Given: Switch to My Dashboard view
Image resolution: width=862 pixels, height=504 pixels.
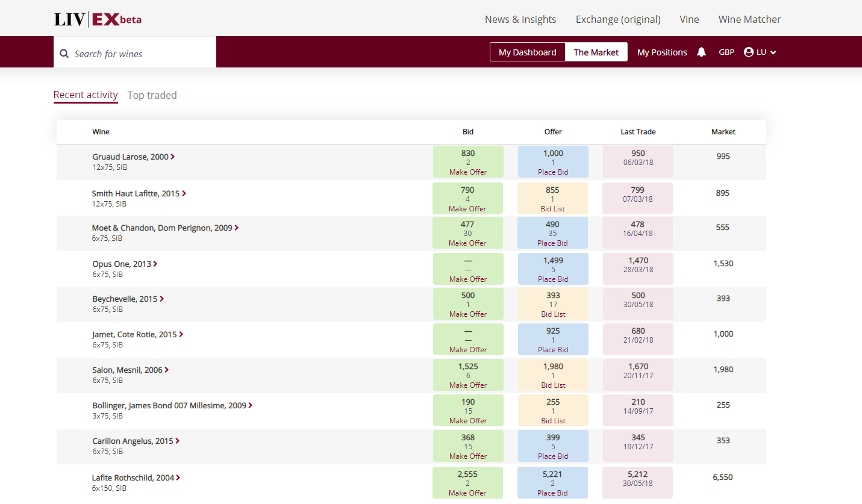Looking at the screenshot, I should tap(528, 52).
